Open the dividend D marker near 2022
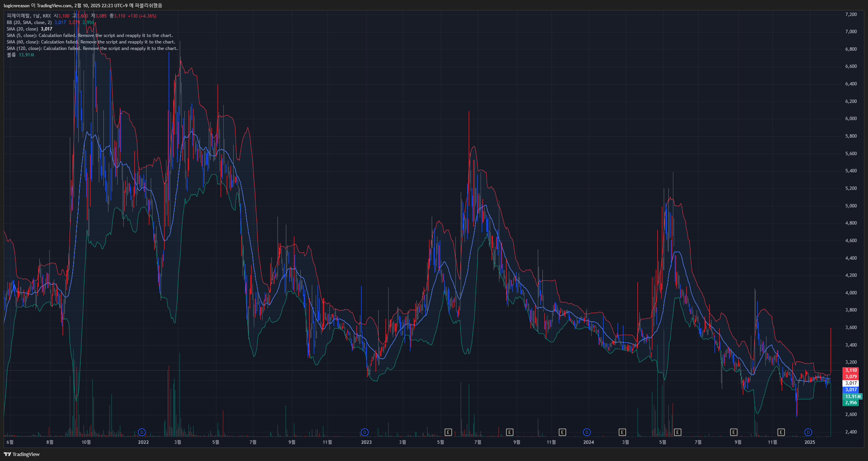This screenshot has height=461, width=868. pos(142,432)
